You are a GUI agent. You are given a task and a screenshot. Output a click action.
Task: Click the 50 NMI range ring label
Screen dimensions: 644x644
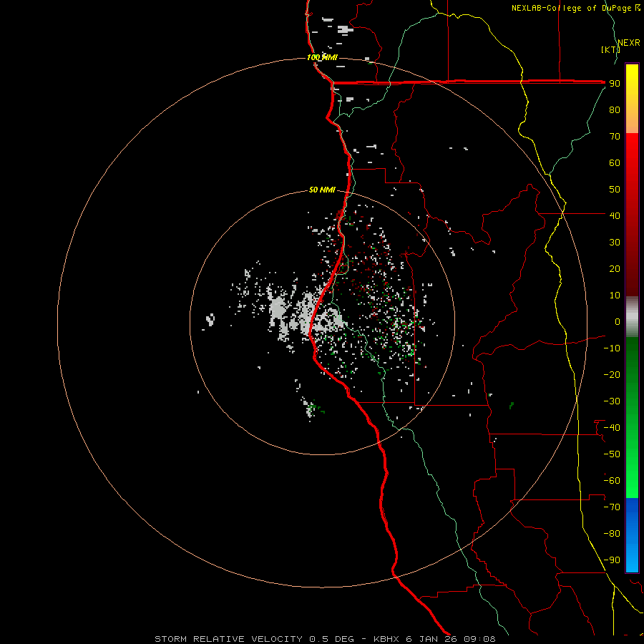322,190
